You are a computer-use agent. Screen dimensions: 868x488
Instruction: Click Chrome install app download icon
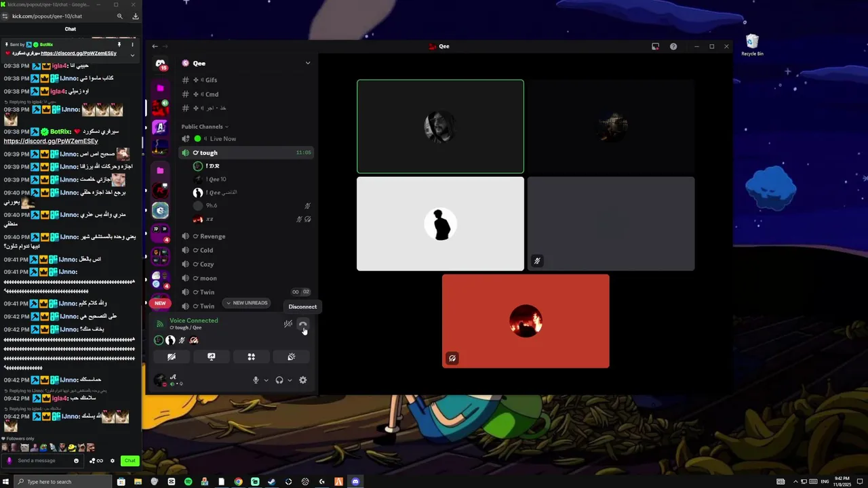coord(136,16)
